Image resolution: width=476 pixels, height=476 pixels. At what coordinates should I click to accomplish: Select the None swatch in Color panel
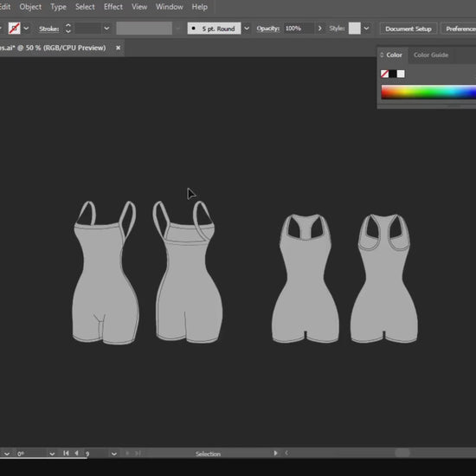click(384, 74)
